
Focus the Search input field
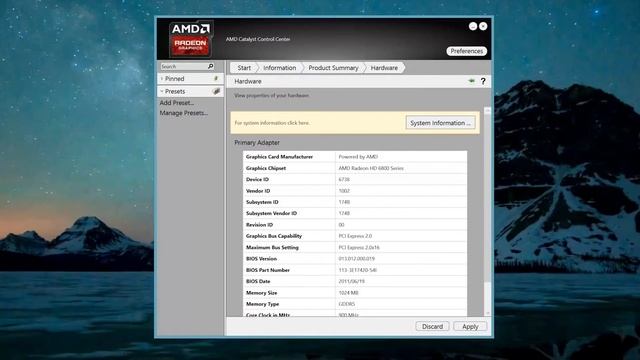(x=184, y=66)
